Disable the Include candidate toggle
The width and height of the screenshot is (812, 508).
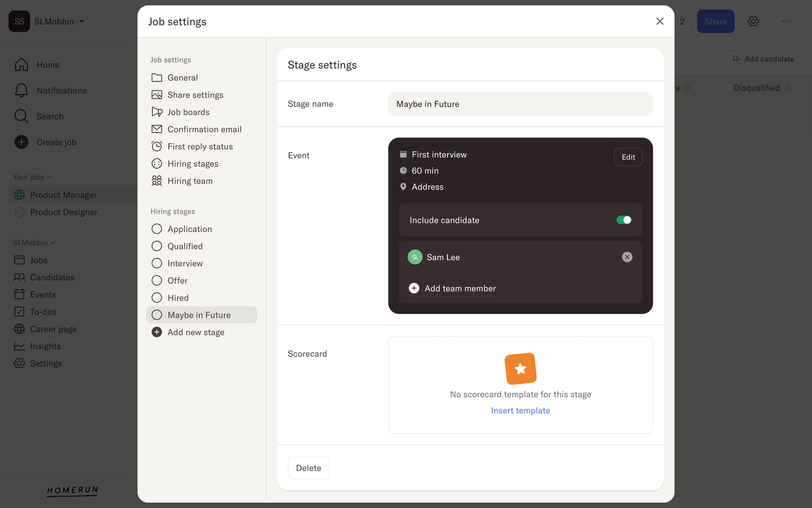[x=623, y=220]
